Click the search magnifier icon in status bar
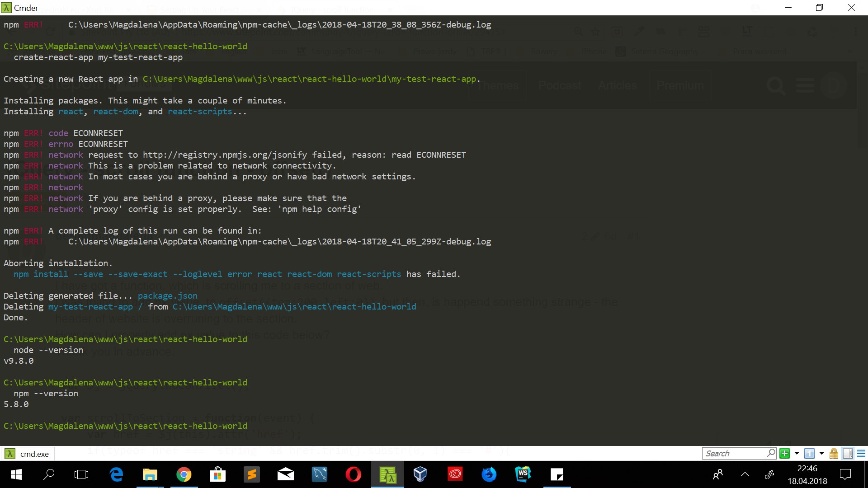The image size is (868, 488). pyautogui.click(x=771, y=453)
